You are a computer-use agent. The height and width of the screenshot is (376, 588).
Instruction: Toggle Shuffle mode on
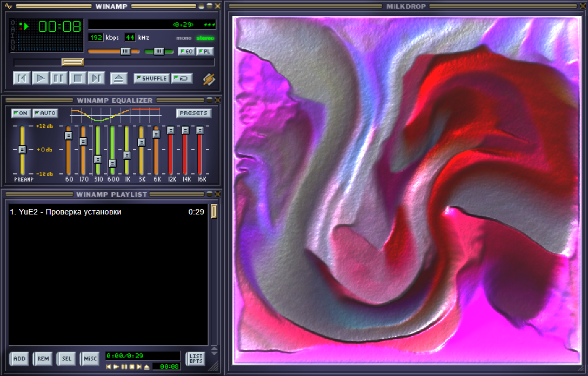(x=151, y=78)
